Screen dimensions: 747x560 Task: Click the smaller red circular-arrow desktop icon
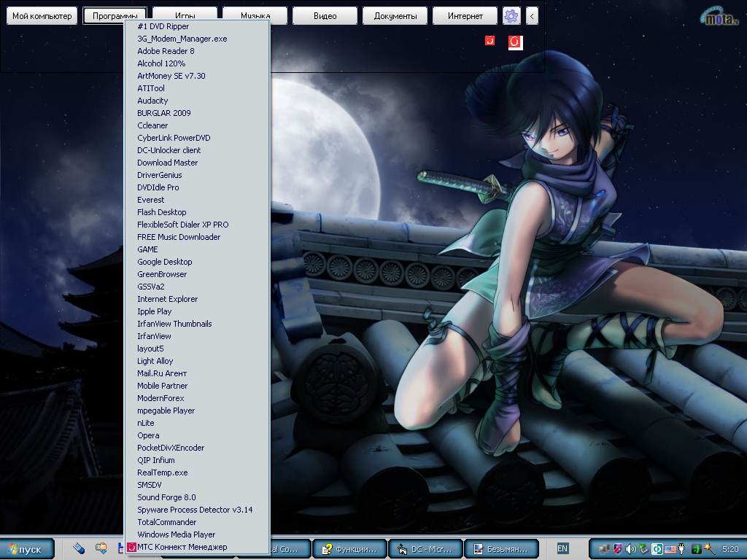click(x=489, y=41)
